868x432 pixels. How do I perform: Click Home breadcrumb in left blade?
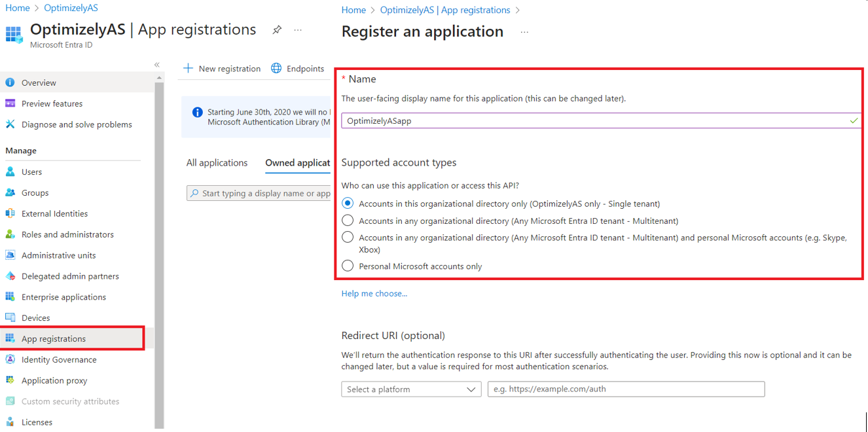(18, 8)
